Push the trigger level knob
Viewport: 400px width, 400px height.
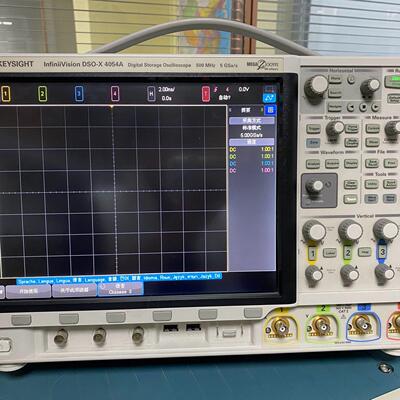coord(335,129)
